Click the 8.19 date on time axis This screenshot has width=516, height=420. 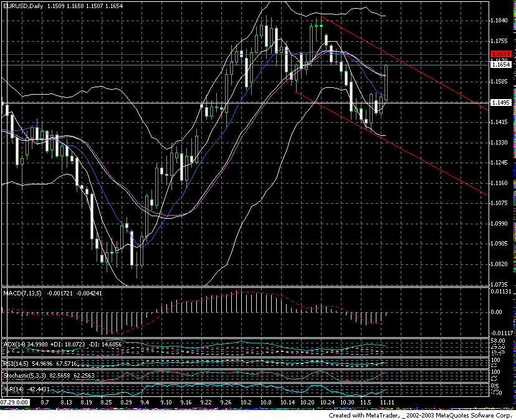click(x=86, y=402)
